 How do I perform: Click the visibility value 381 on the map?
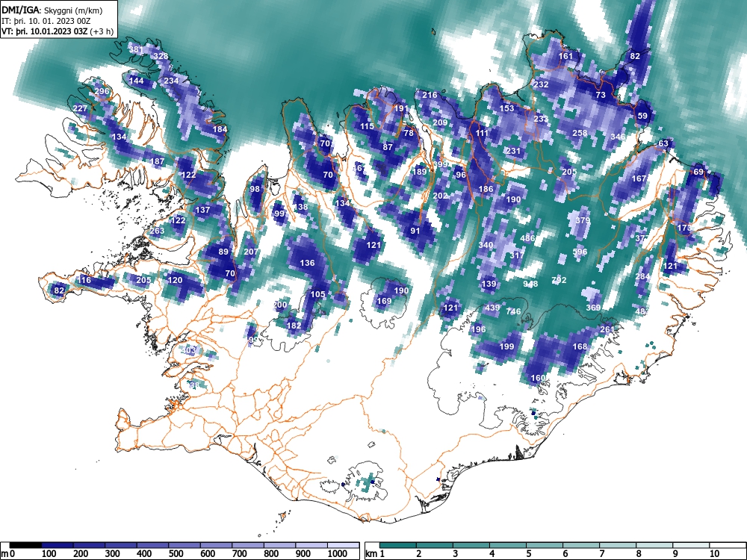click(136, 49)
